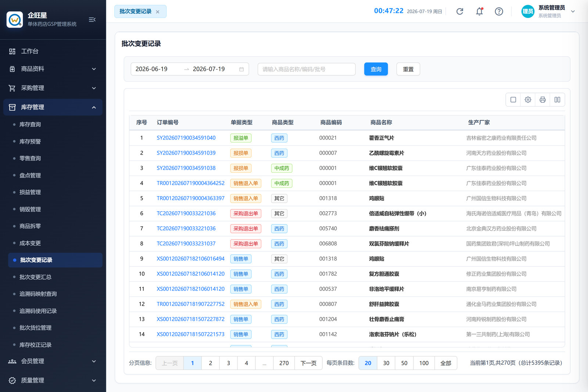Click the 订单编号 column header
Image resolution: width=588 pixels, height=392 pixels.
point(168,122)
